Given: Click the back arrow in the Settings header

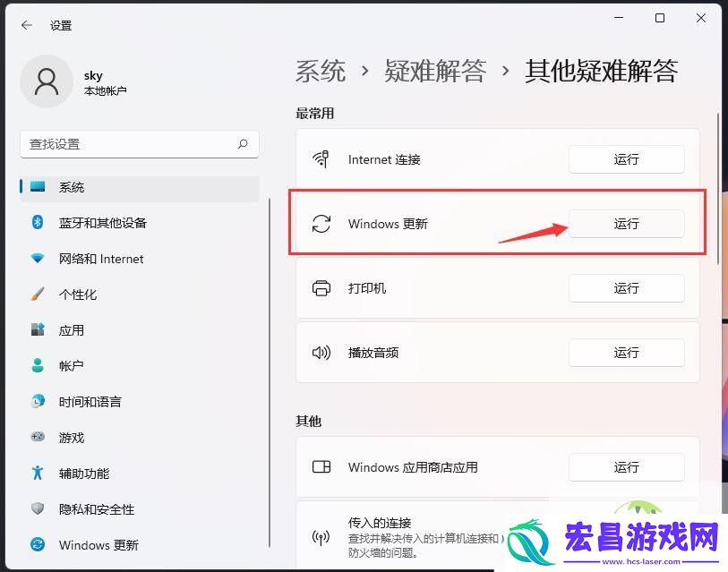Looking at the screenshot, I should [x=27, y=25].
